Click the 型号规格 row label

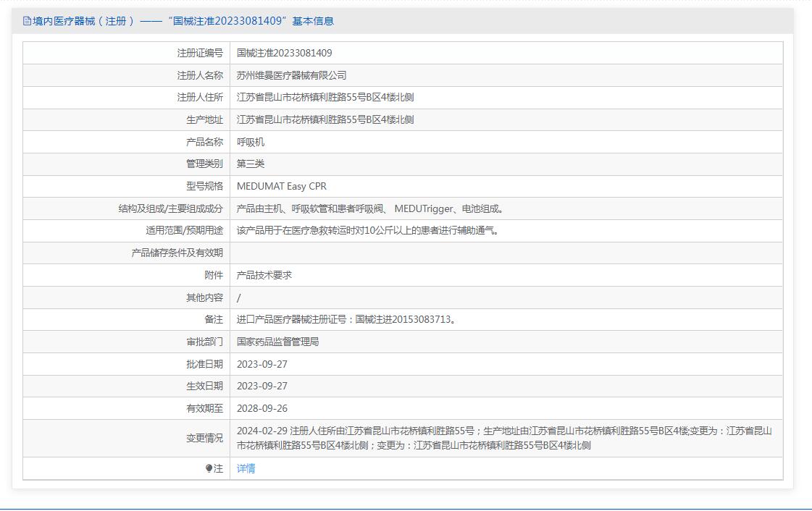click(204, 186)
